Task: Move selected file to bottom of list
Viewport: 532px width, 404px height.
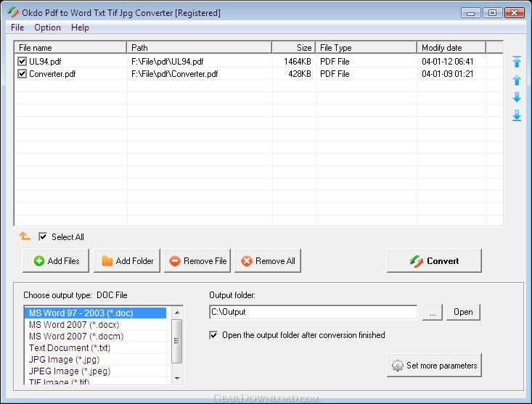Action: tap(517, 115)
